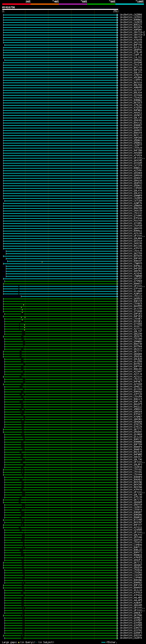Image resolution: width=146 pixels, height=644 pixels.
Task: Open hit UniRef100_C5YZJ5
Action: pyautogui.click(x=131, y=65)
